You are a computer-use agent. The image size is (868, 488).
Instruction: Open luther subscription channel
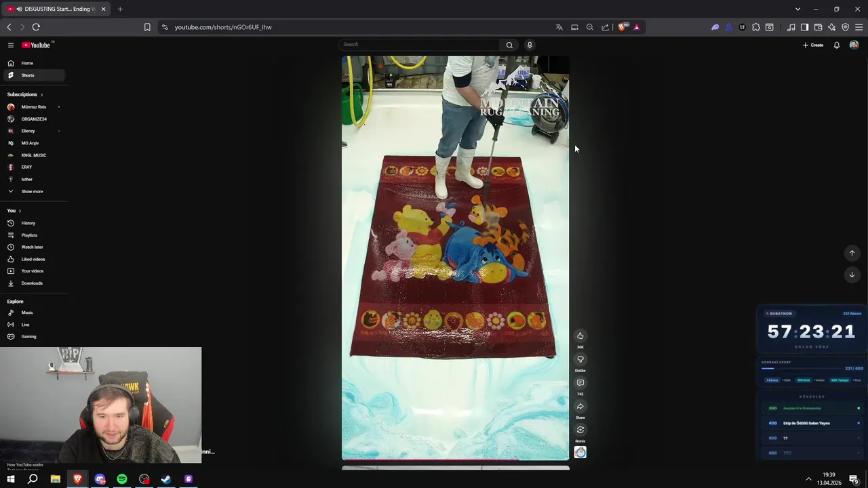pos(33,179)
